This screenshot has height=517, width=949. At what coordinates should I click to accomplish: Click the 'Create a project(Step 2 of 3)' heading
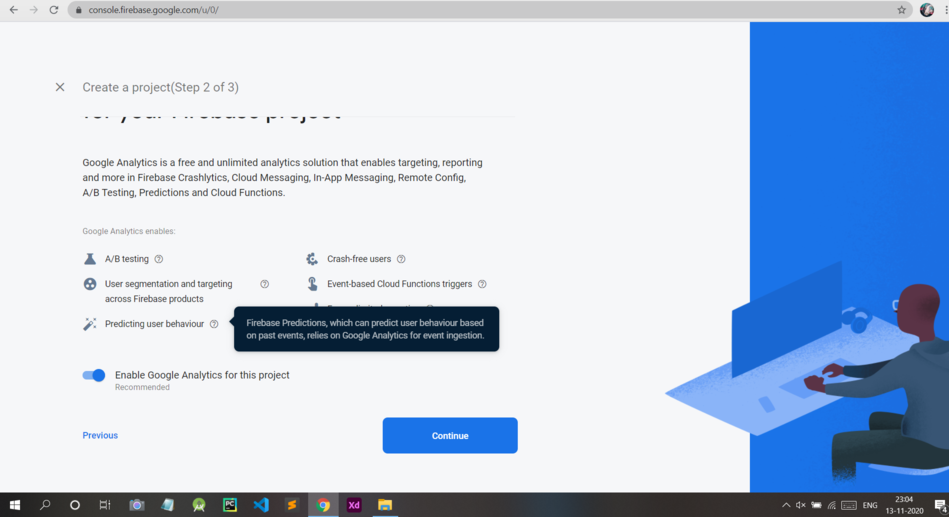[160, 87]
